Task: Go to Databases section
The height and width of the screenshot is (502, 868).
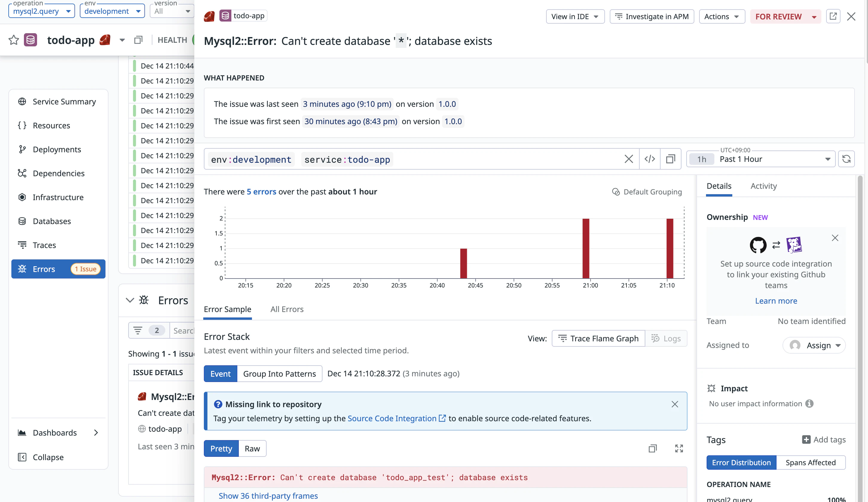Action: tap(58, 221)
